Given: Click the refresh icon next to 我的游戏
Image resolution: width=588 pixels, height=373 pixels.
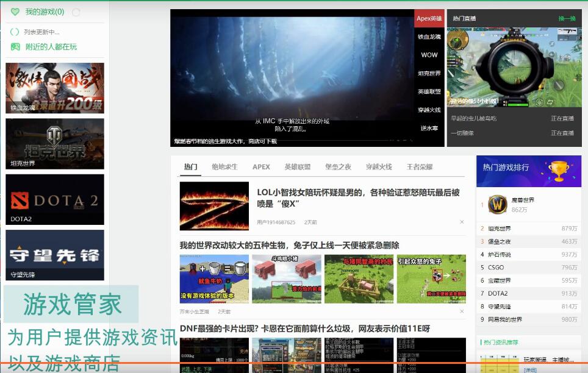Looking at the screenshot, I should click(x=76, y=11).
